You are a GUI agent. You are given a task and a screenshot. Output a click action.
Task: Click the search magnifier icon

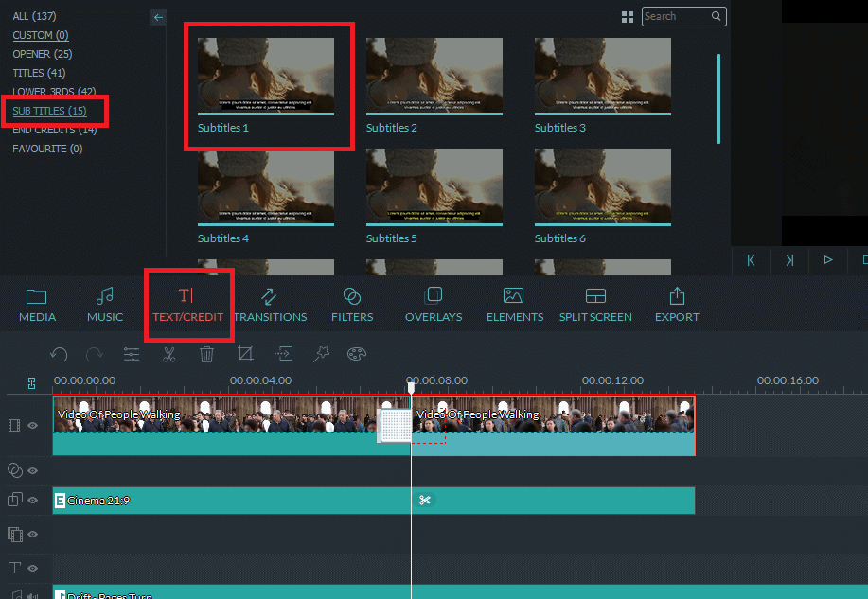coord(716,16)
